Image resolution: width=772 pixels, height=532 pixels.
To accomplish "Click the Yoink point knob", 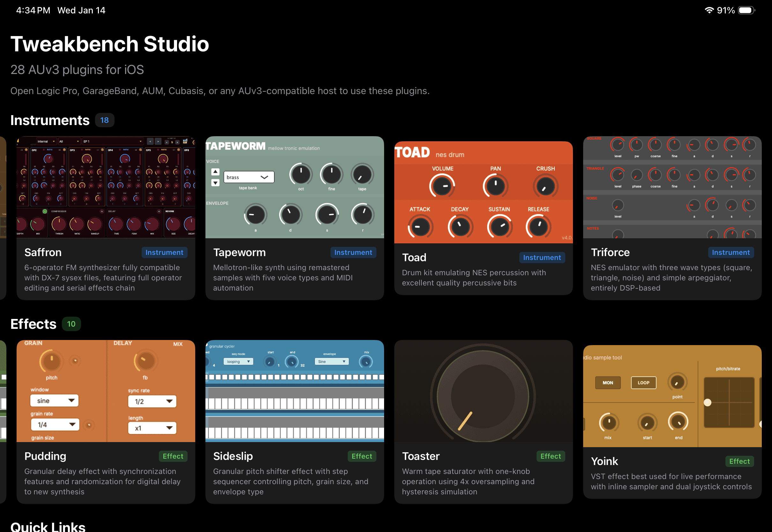I will point(677,382).
